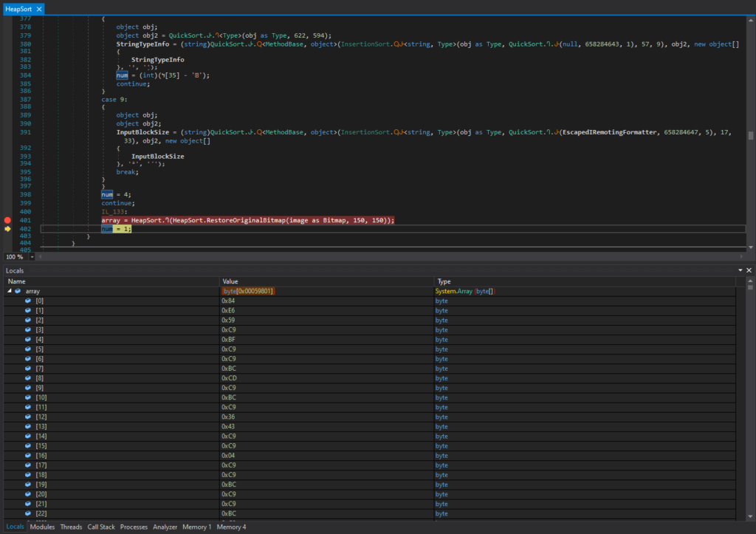Show the Memory 1 tab
The image size is (756, 534).
point(196,527)
